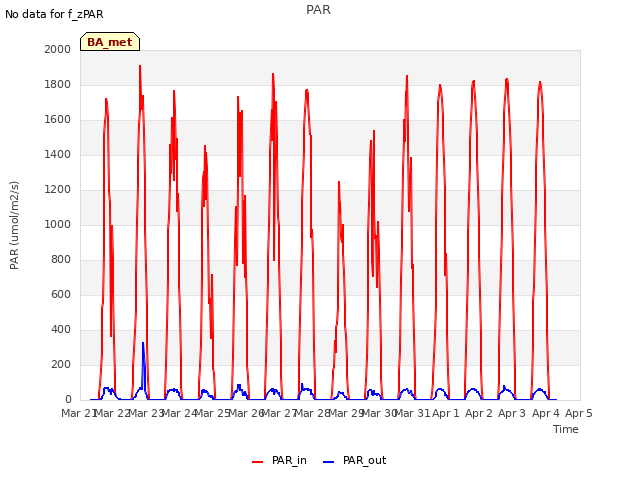Click the 1800 y-axis tick label
Viewport: 640px width, 480px height.
click(x=58, y=84)
